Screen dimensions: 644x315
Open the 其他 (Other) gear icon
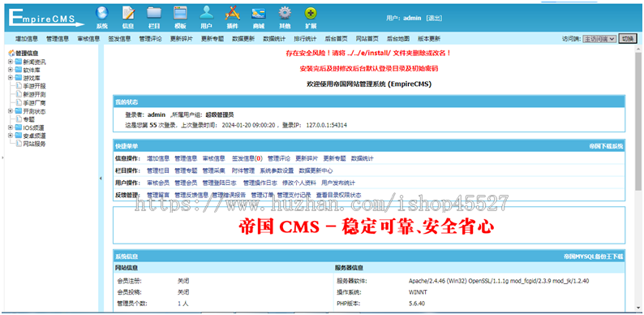tap(285, 13)
